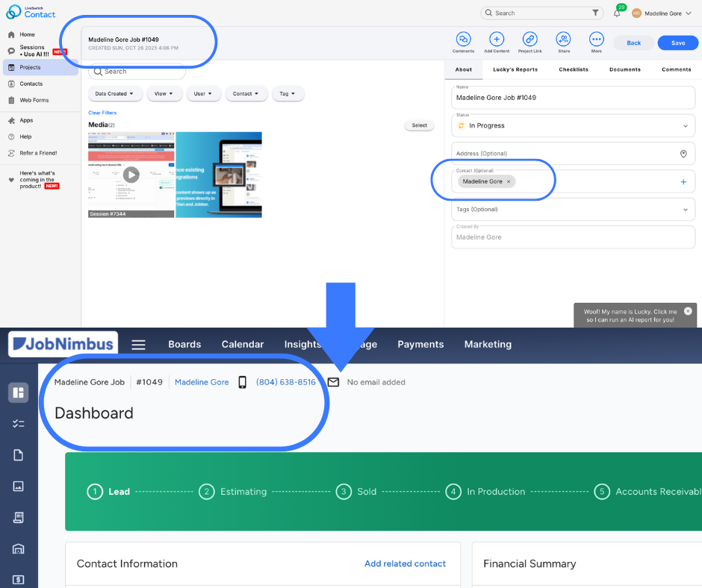Click the JobNimbus logo
702x588 pixels.
(x=63, y=344)
